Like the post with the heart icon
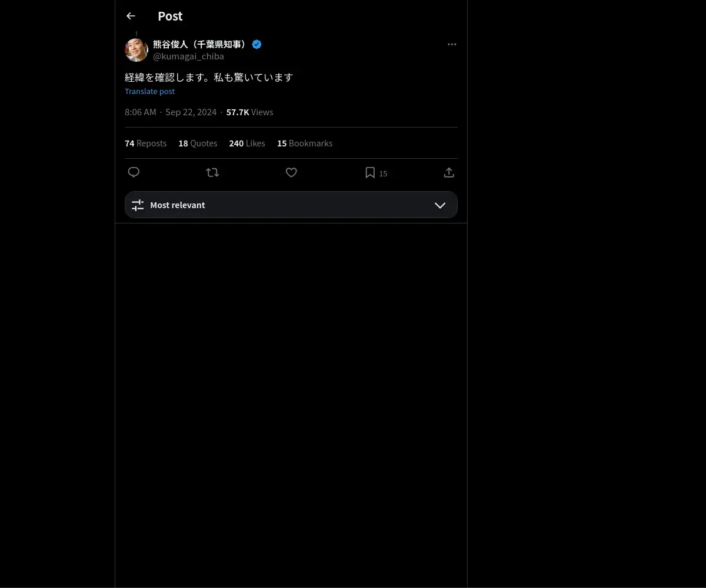Viewport: 706px width, 588px height. point(291,172)
